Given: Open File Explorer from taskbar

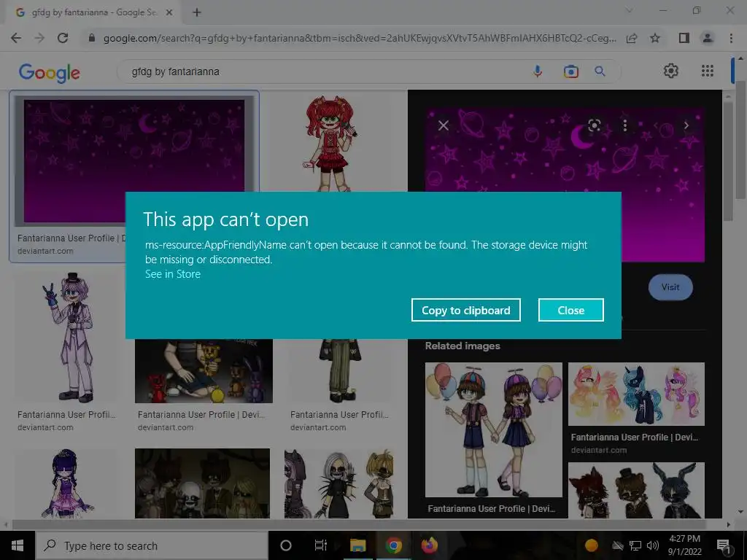Looking at the screenshot, I should 357,545.
